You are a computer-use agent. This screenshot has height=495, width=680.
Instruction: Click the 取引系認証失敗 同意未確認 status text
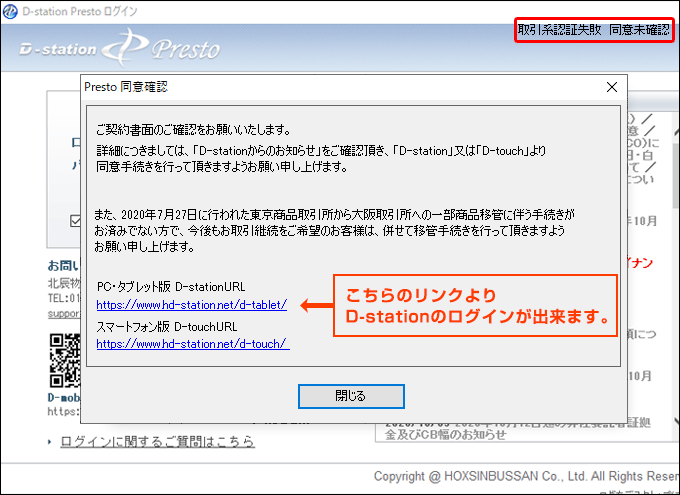tap(593, 30)
